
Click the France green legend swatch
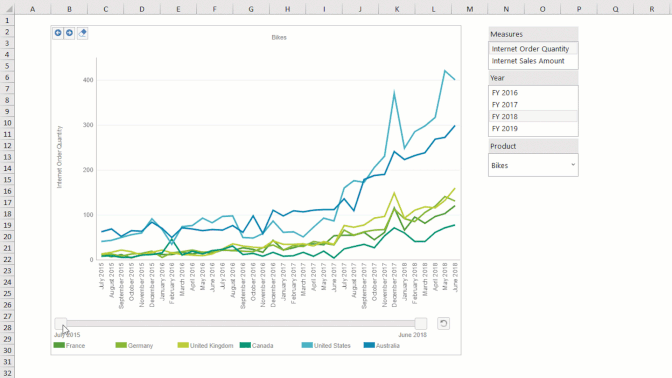(59, 345)
